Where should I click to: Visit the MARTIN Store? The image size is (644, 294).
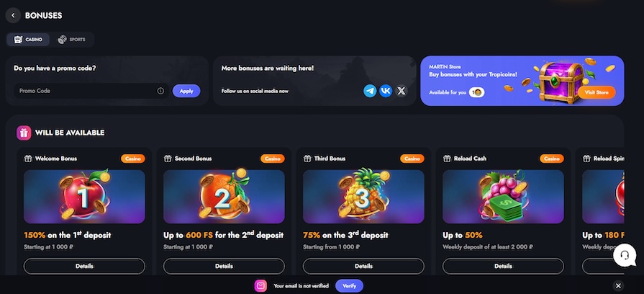point(597,92)
